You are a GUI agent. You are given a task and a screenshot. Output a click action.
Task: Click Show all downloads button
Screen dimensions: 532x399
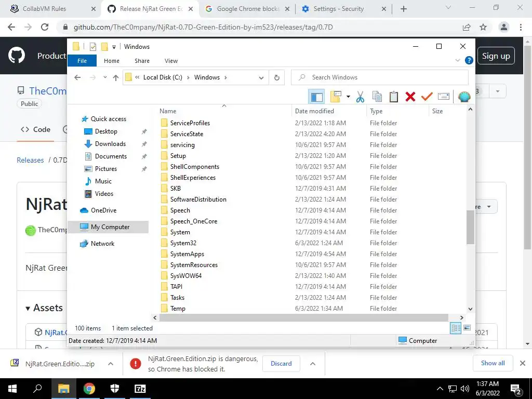(493, 363)
